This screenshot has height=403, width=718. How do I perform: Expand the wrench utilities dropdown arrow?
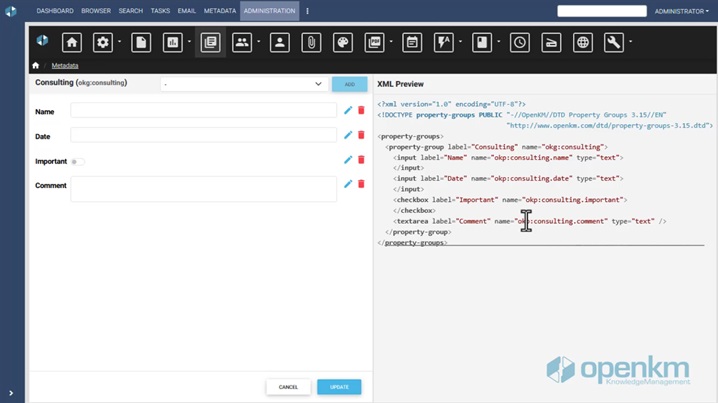[631, 42]
